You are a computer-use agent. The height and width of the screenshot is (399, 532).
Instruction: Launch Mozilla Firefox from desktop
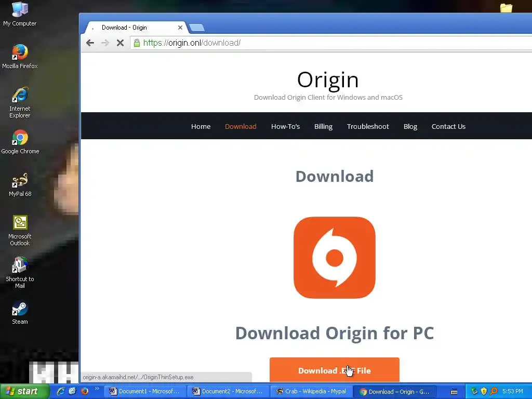20,56
